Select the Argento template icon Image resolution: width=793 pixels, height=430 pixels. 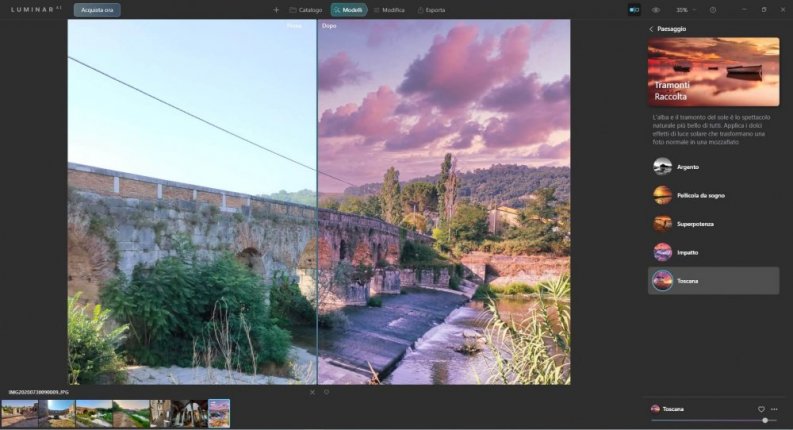[662, 167]
